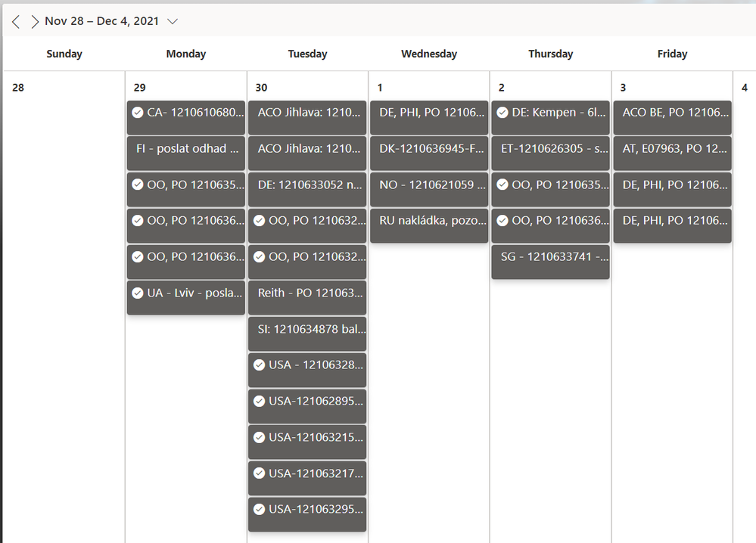Click the UA - Lviv - posla task title
The width and height of the screenshot is (756, 543).
[194, 293]
